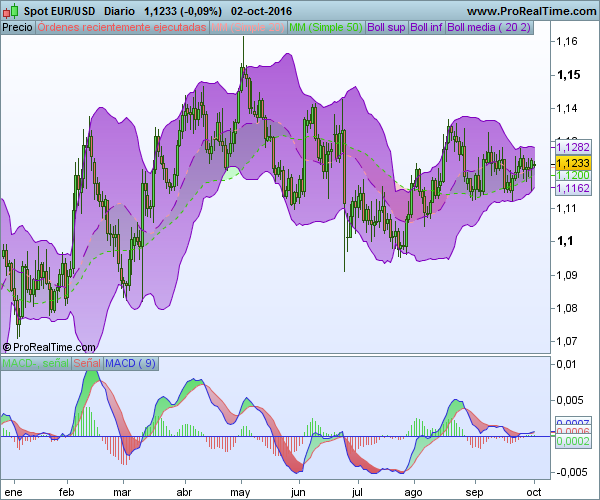
Task: Click the 1,1233 (-0,09%) price quote
Action: click(x=183, y=11)
